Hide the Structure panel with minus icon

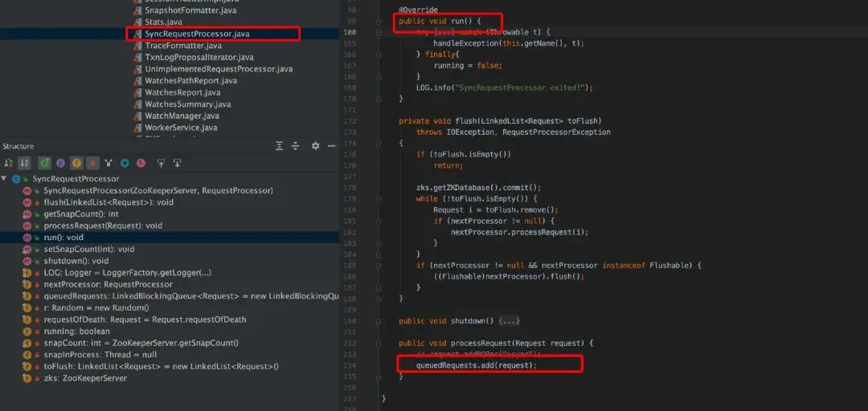point(332,146)
